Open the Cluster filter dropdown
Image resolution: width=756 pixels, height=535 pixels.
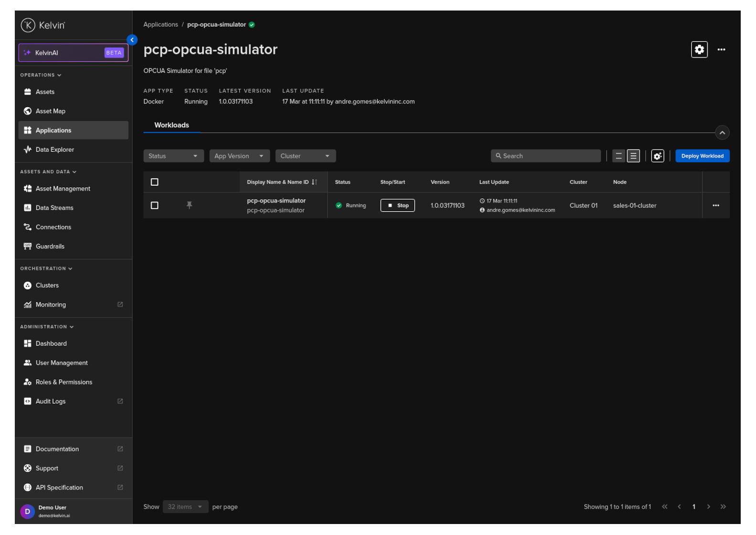pos(305,156)
